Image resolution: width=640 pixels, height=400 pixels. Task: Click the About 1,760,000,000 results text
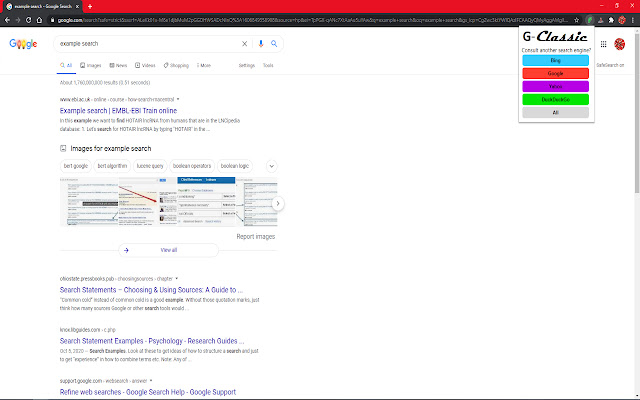click(x=105, y=82)
